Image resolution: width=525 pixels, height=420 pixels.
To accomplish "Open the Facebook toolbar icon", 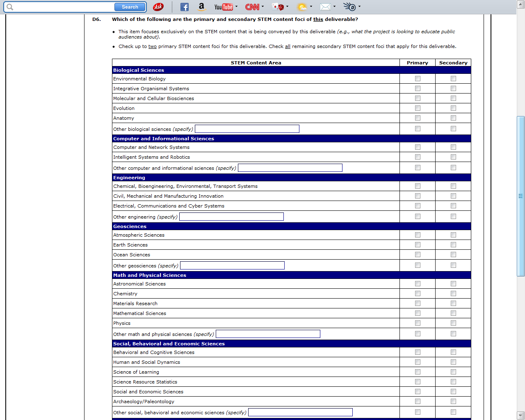I will (185, 7).
